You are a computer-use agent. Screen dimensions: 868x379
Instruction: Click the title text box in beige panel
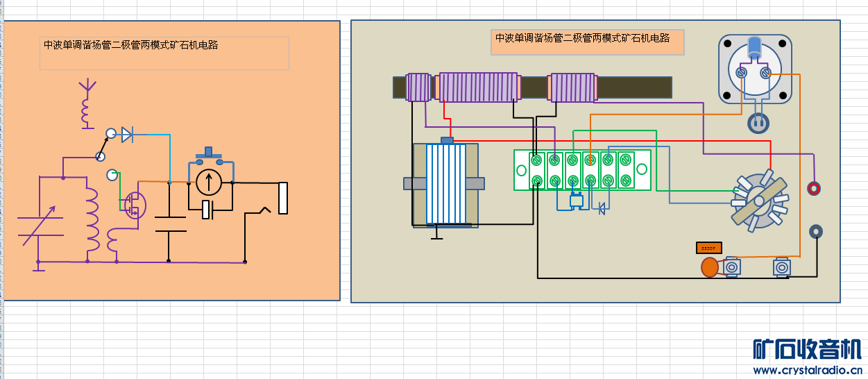tap(587, 42)
